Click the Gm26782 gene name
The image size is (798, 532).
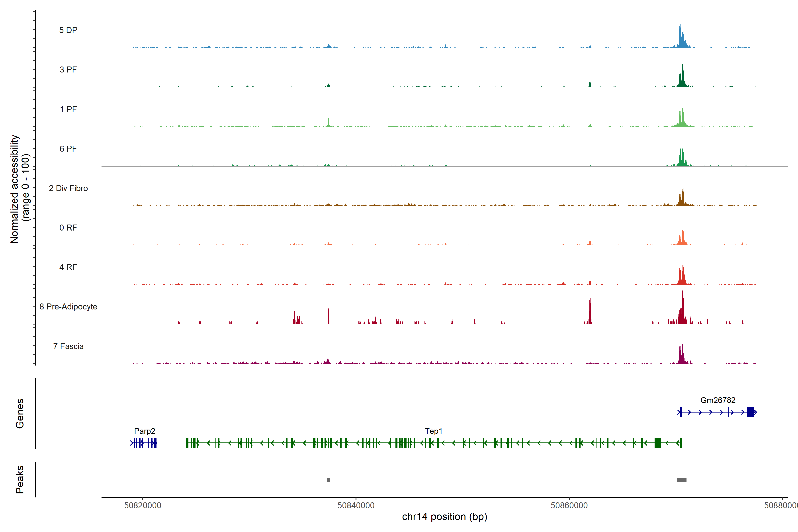[x=718, y=400]
